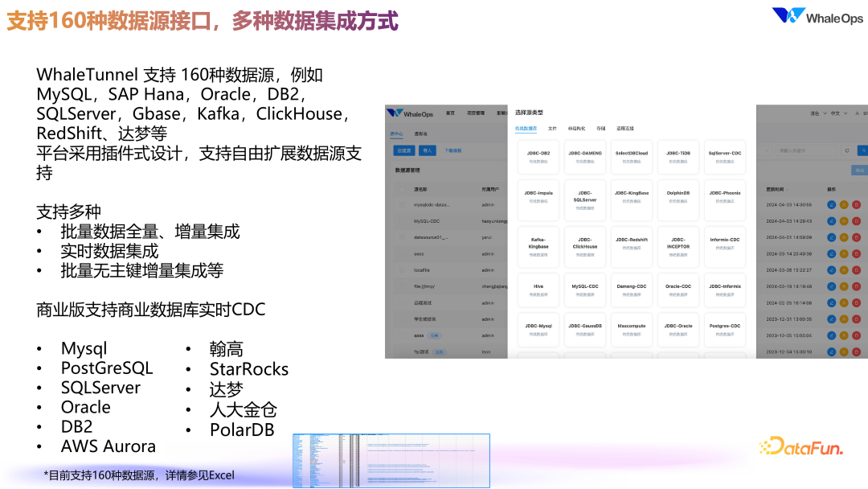Click the refresh icon beside the search field
This screenshot has width=868, height=489.
[x=847, y=150]
